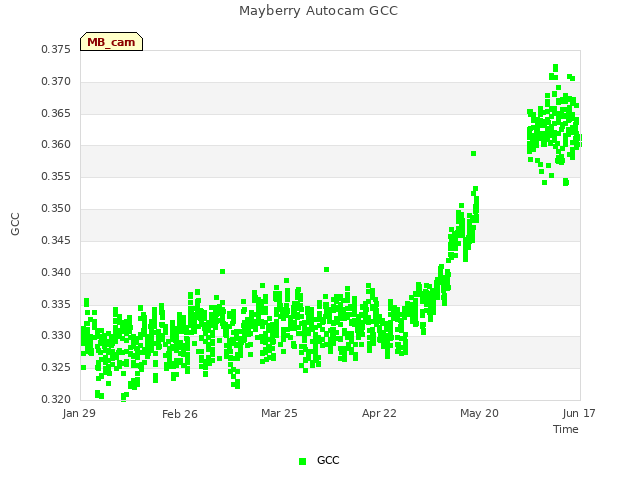
Task: Click the 0.330 y-axis value
Action: (56, 336)
